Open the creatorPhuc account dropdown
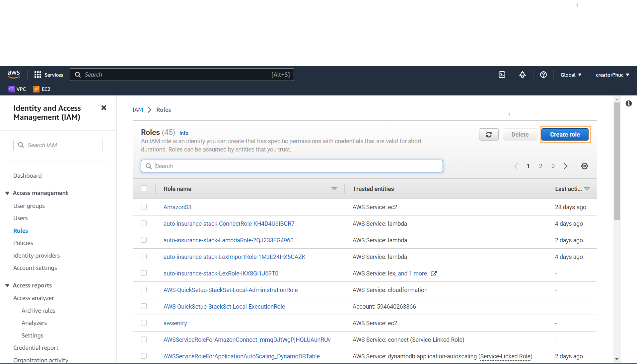 612,75
